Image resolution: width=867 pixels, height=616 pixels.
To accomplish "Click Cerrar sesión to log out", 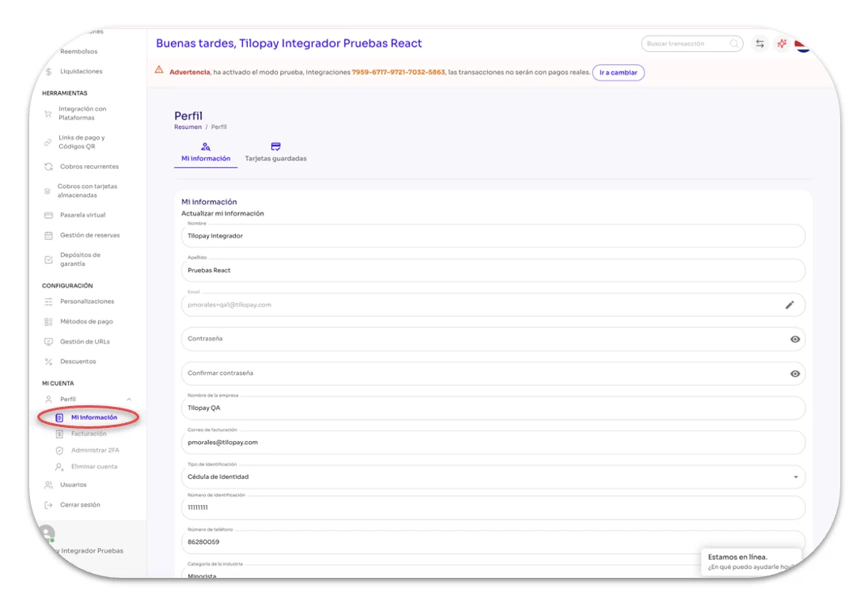I will coord(80,505).
